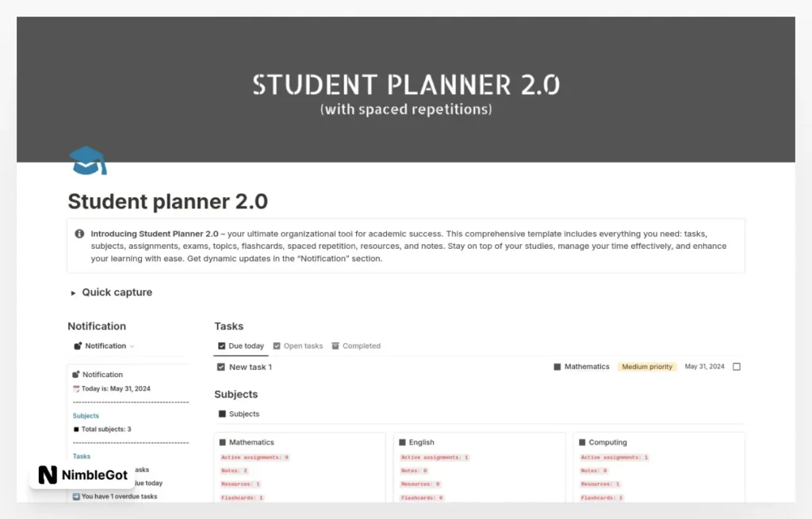Screen dimensions: 812x519
Task: Click the Mathematics subject icon on task row
Action: point(557,366)
